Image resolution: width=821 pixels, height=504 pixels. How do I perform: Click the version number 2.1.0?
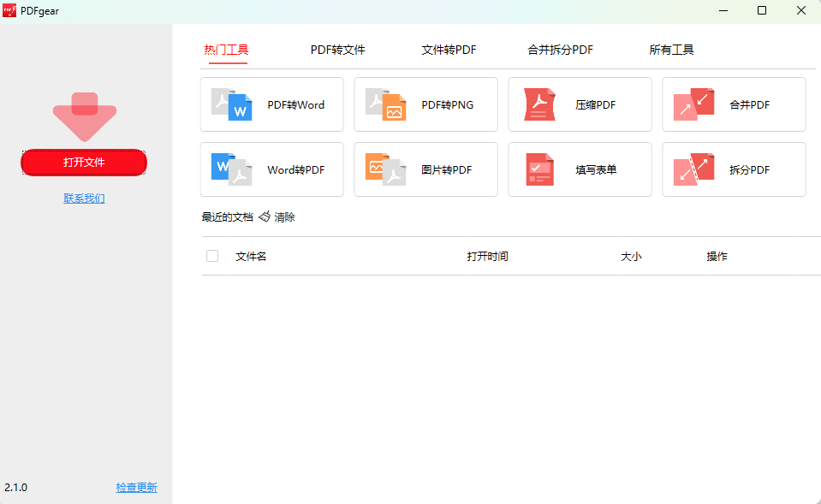(15, 487)
